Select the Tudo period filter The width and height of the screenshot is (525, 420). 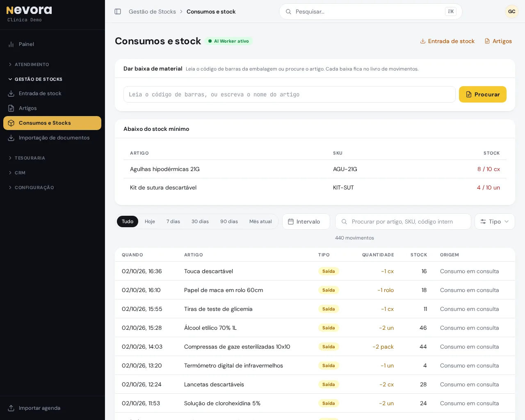pyautogui.click(x=128, y=221)
